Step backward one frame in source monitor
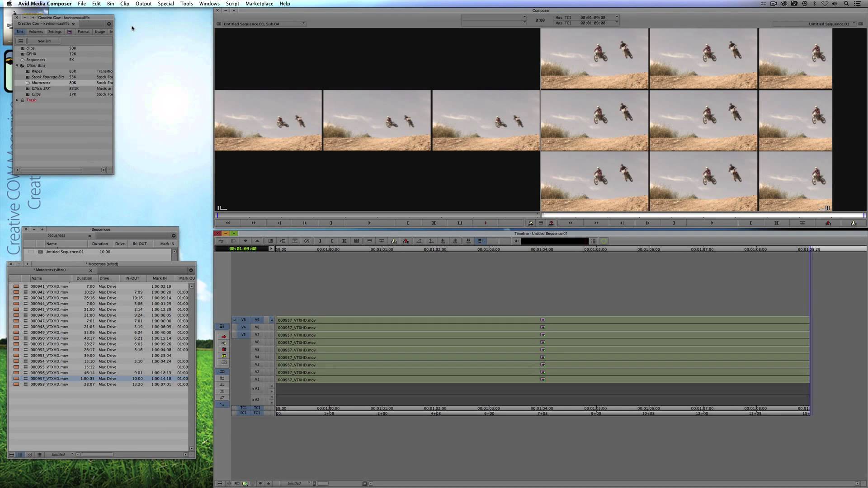Viewport: 868px width, 488px height. click(279, 223)
